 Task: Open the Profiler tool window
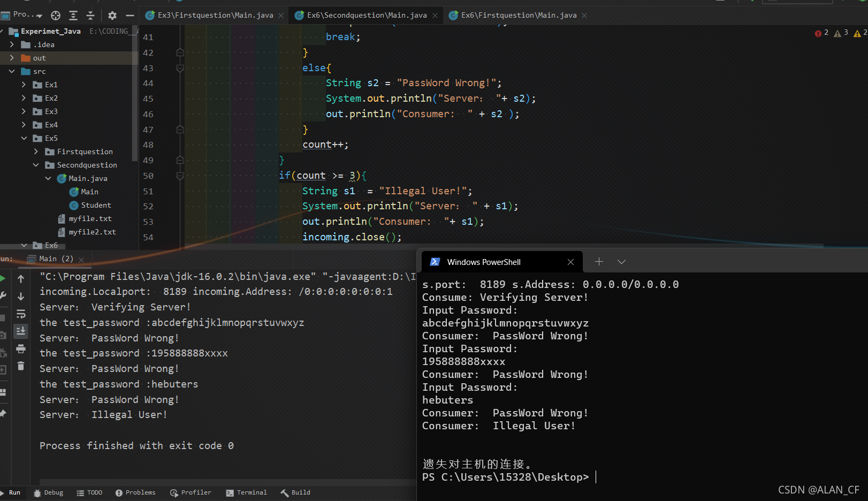pyautogui.click(x=191, y=492)
